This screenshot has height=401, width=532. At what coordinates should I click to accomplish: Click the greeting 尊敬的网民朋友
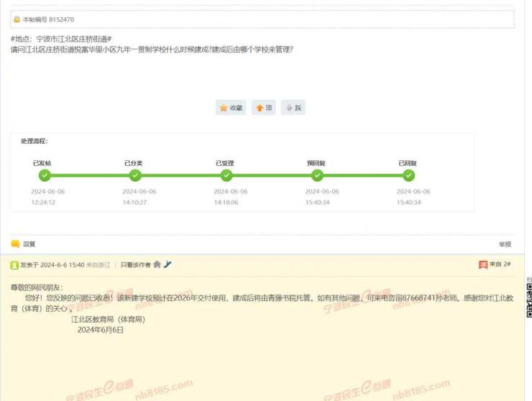pyautogui.click(x=37, y=287)
